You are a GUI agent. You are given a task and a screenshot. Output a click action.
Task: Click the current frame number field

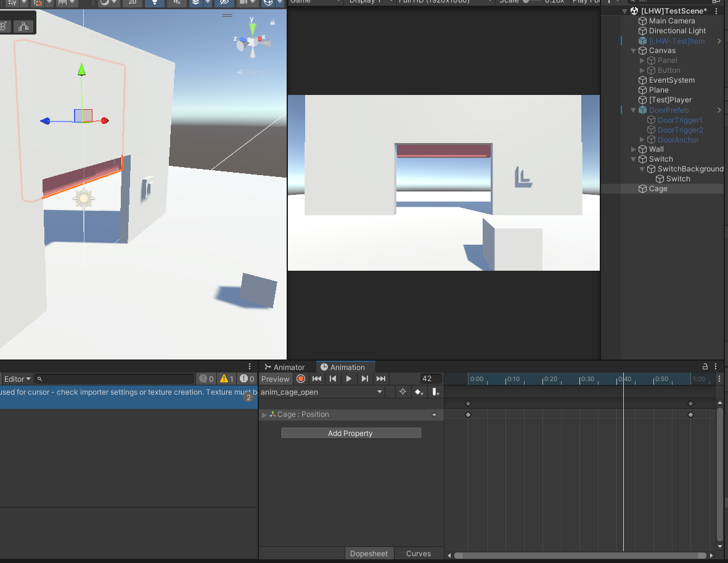(x=431, y=379)
